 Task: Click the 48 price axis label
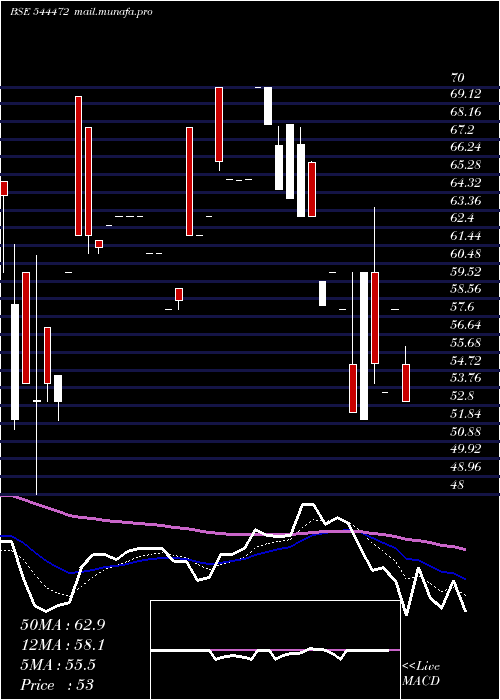point(458,484)
